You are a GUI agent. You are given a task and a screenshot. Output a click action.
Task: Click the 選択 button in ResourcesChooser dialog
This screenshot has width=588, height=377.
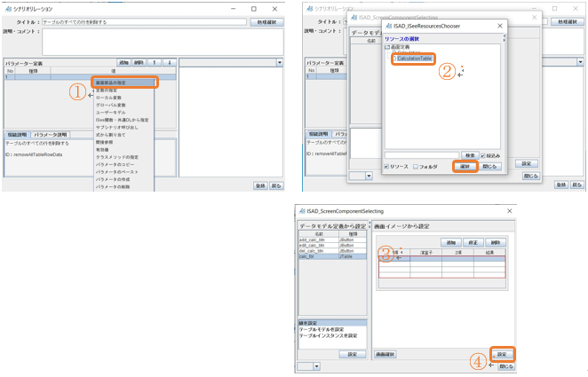point(465,166)
